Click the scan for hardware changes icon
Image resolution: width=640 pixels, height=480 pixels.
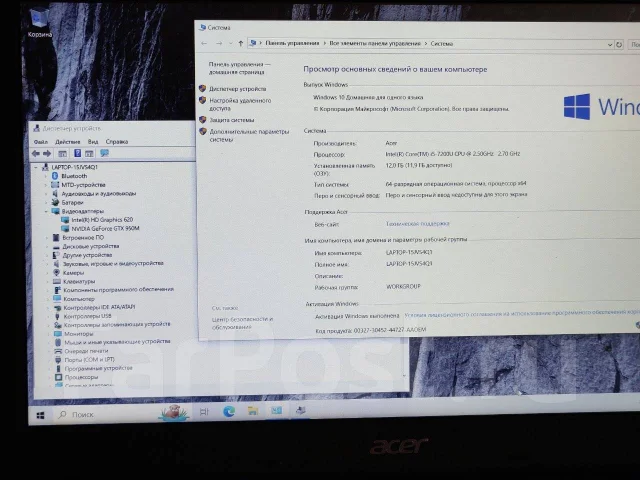pyautogui.click(x=104, y=153)
